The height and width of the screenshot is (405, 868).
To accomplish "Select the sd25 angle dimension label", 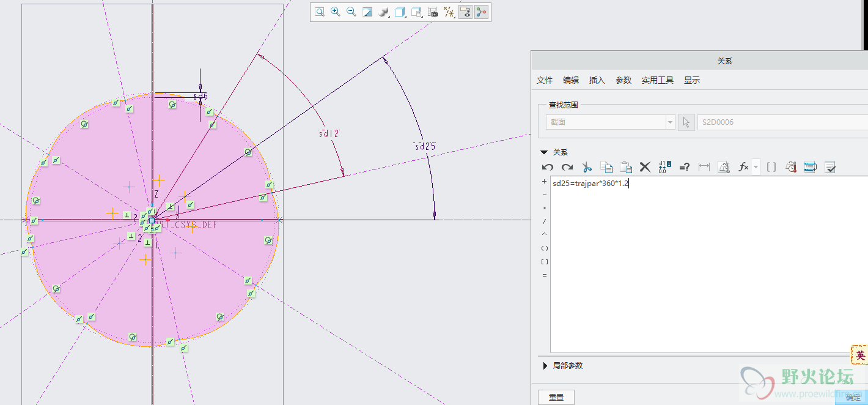I will [x=425, y=146].
